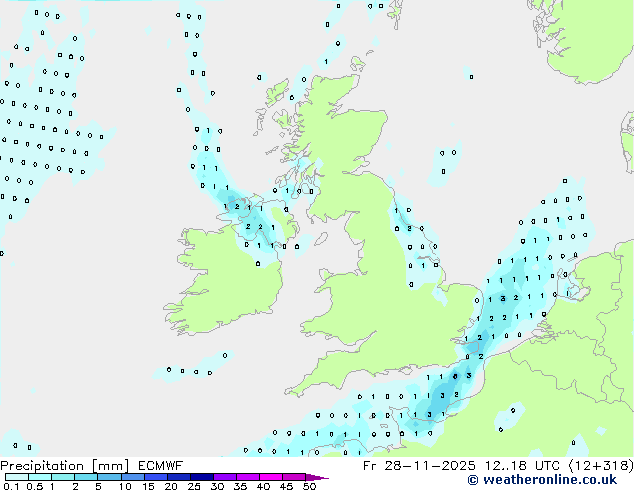Click the 2–5 mm legend color swatch
This screenshot has height=490, width=634.
(x=86, y=477)
